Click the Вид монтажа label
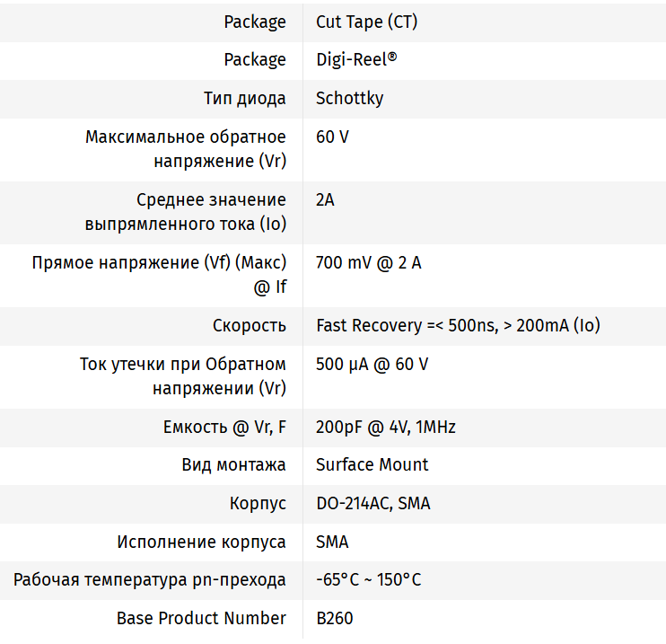The height and width of the screenshot is (644, 666). (x=233, y=464)
